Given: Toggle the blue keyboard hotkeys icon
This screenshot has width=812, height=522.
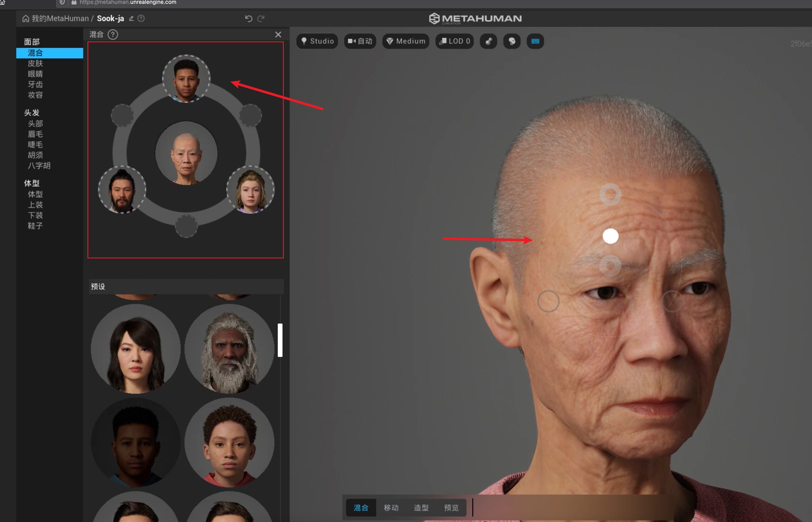Looking at the screenshot, I should click(x=535, y=41).
